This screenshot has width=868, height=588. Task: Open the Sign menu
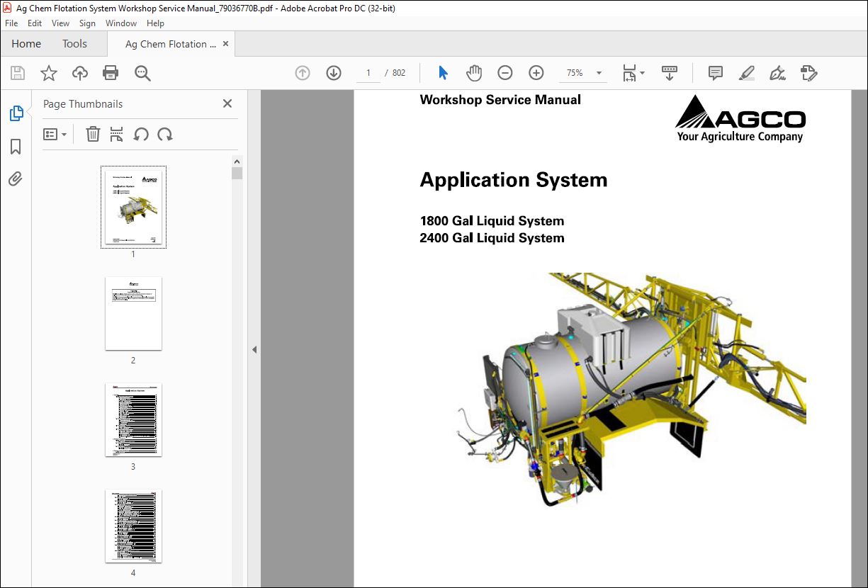tap(87, 23)
